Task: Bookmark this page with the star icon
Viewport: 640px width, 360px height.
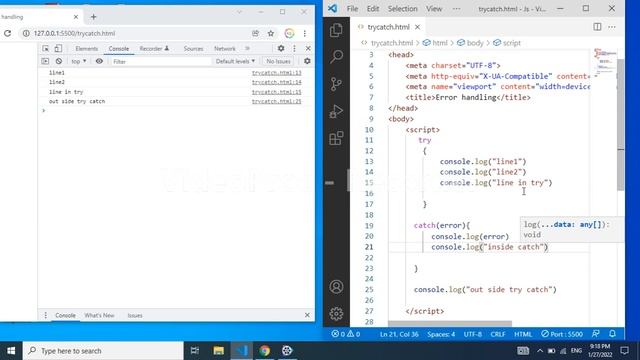Action: point(271,33)
